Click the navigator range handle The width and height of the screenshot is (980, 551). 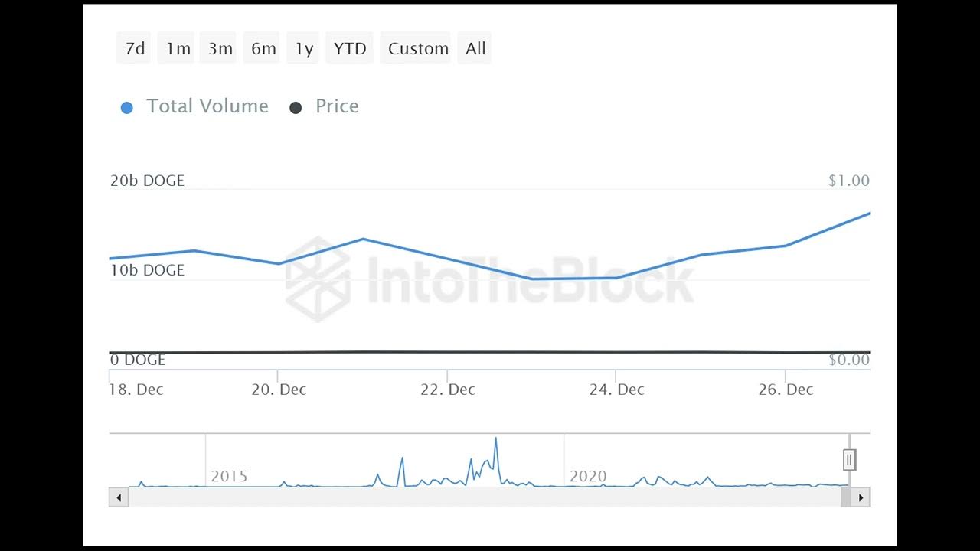(849, 460)
